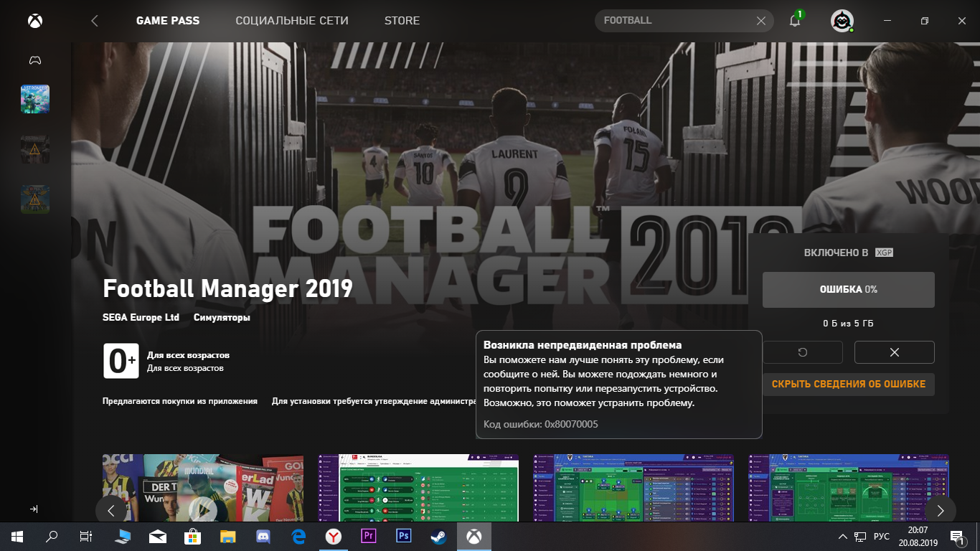The image size is (980, 551).
Task: Retry the download with circular arrow
Action: click(802, 352)
